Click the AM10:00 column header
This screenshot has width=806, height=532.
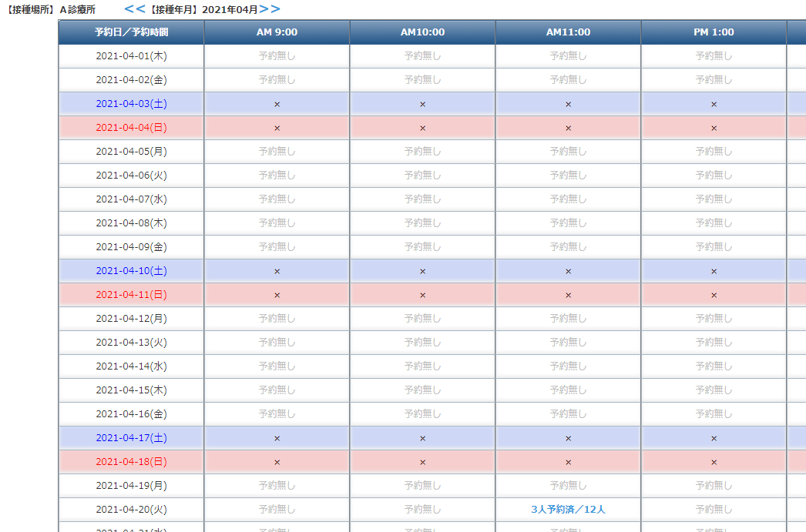tap(422, 32)
